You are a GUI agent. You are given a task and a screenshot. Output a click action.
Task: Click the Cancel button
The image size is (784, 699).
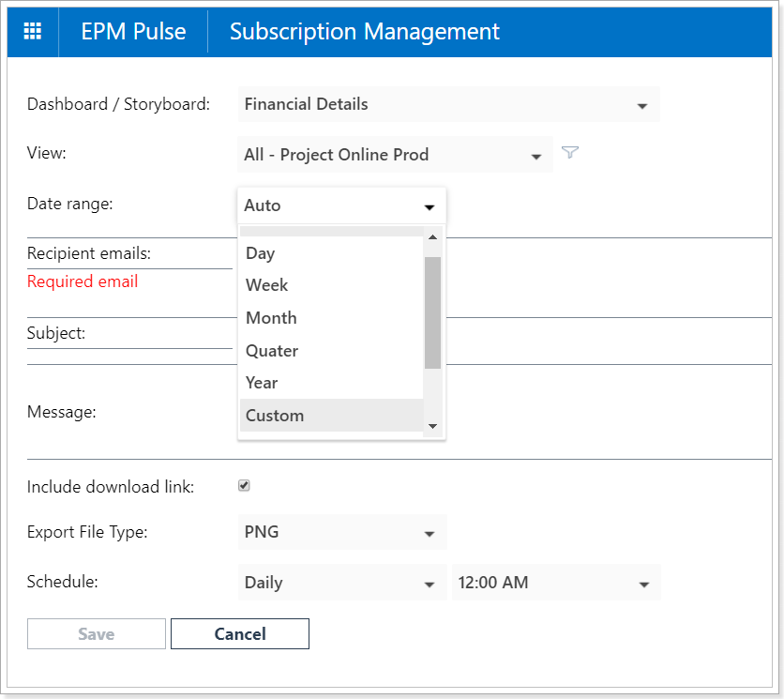(240, 634)
